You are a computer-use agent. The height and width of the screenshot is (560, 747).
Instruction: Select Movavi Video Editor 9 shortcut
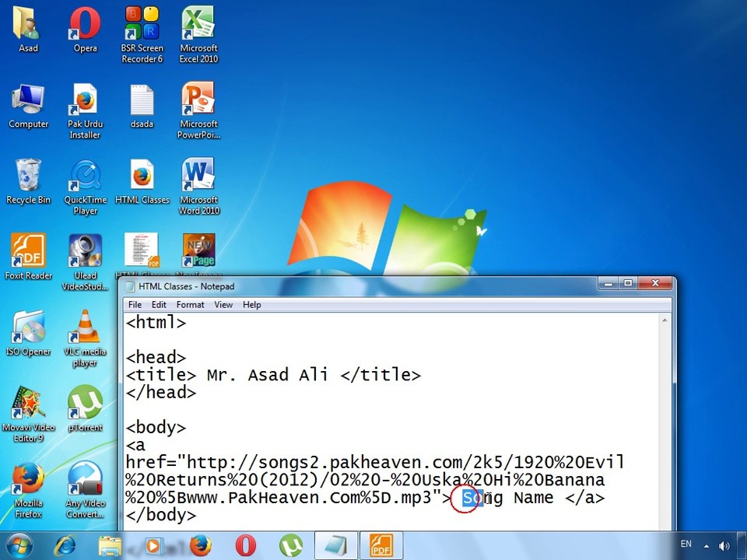click(28, 402)
